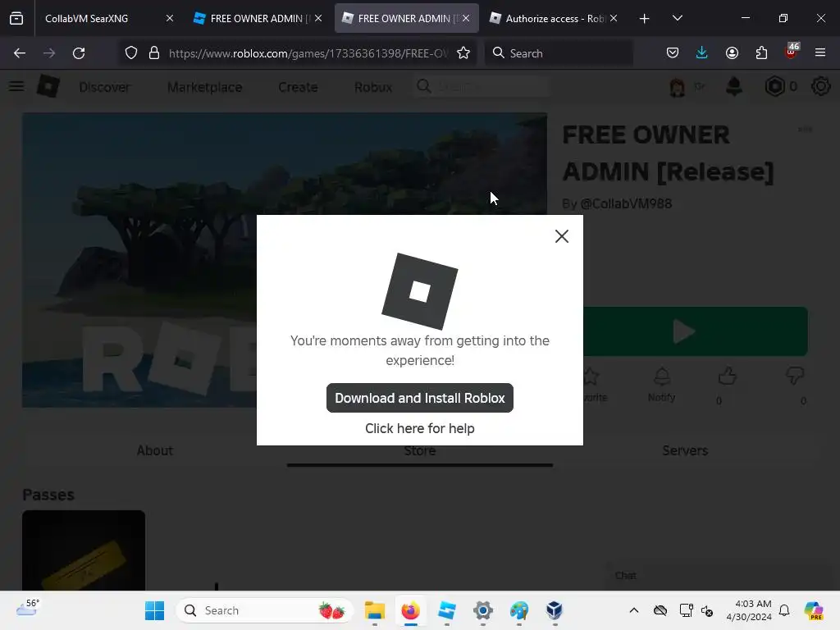840x630 pixels.
Task: Open Roblox avatar profile icon
Action: (x=677, y=87)
